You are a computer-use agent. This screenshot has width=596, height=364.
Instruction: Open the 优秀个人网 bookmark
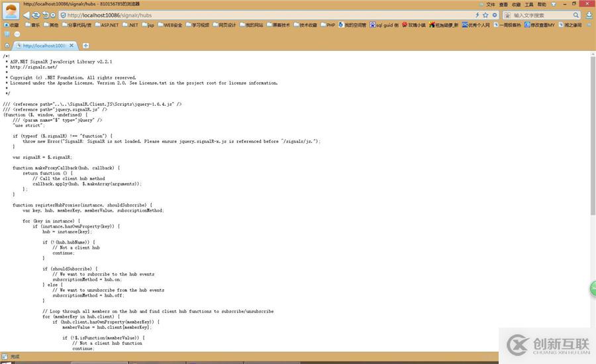476,24
